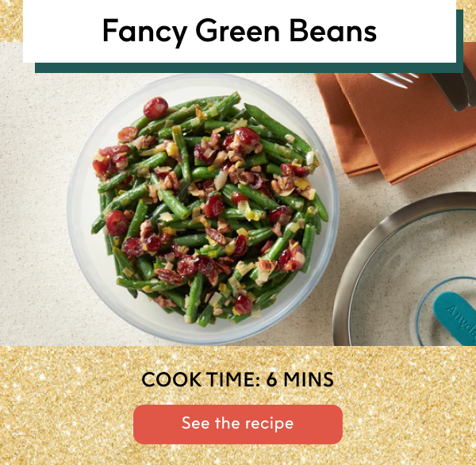Select the pecan pieces near bowl bottom
476x465 pixels.
169,276
